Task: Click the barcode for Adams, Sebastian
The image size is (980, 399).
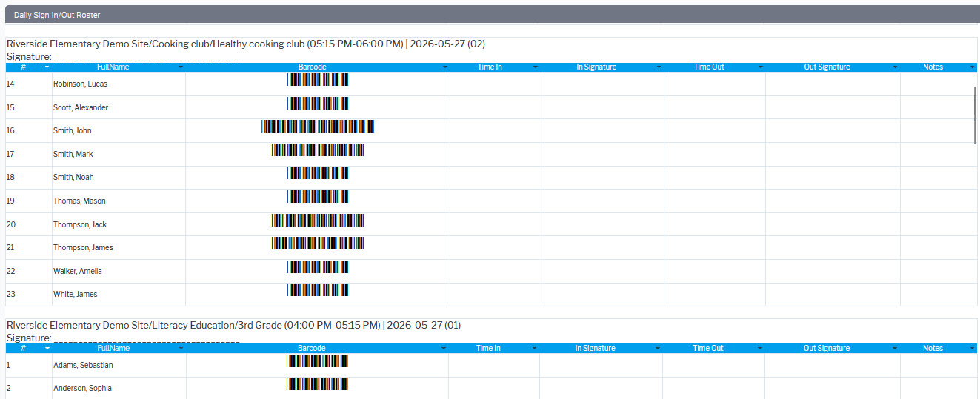Action: coord(317,361)
